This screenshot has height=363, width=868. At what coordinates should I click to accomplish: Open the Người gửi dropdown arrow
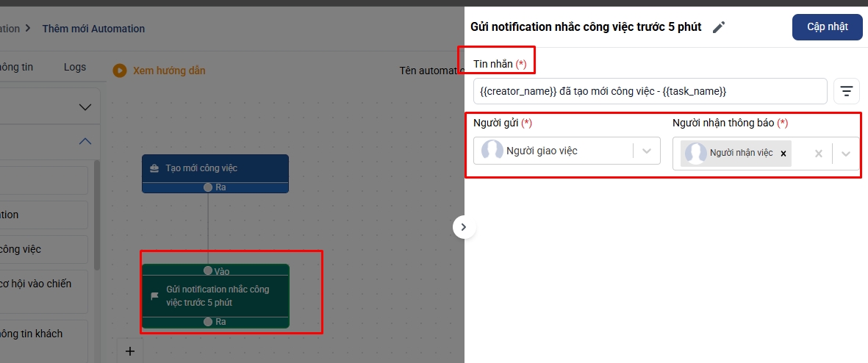pos(647,151)
